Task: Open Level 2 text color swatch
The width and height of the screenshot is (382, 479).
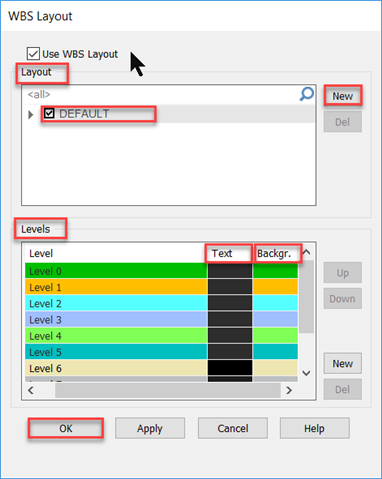Action: tap(230, 303)
